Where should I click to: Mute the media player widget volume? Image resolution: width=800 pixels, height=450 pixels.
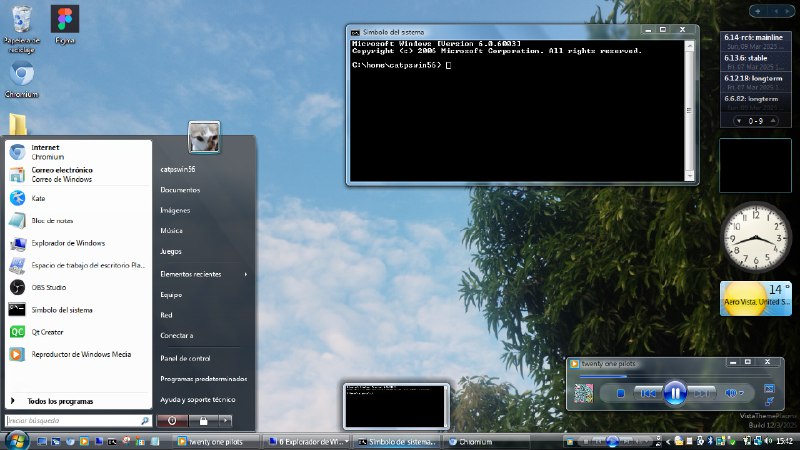(731, 393)
